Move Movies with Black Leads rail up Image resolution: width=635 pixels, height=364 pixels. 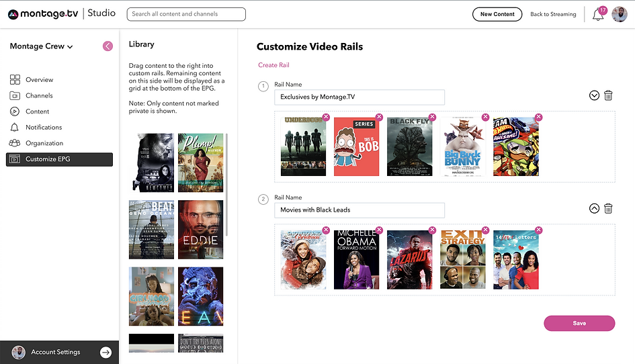tap(594, 208)
